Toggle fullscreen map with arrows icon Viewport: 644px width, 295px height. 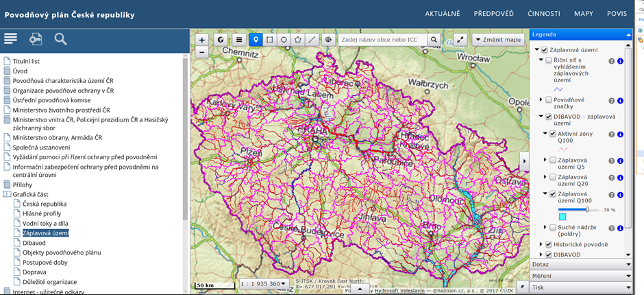(461, 40)
